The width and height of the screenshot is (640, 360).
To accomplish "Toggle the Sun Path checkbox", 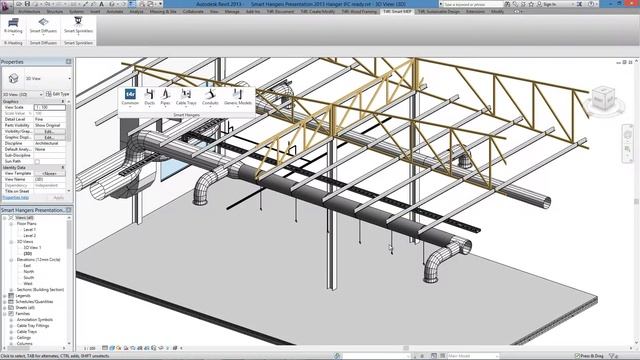I will (x=37, y=162).
